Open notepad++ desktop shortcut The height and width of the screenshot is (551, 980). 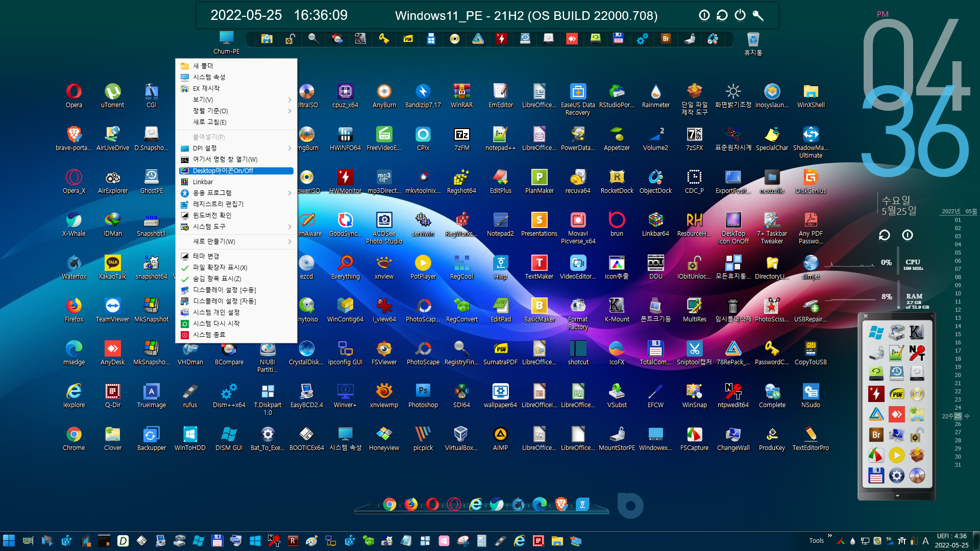point(501,138)
